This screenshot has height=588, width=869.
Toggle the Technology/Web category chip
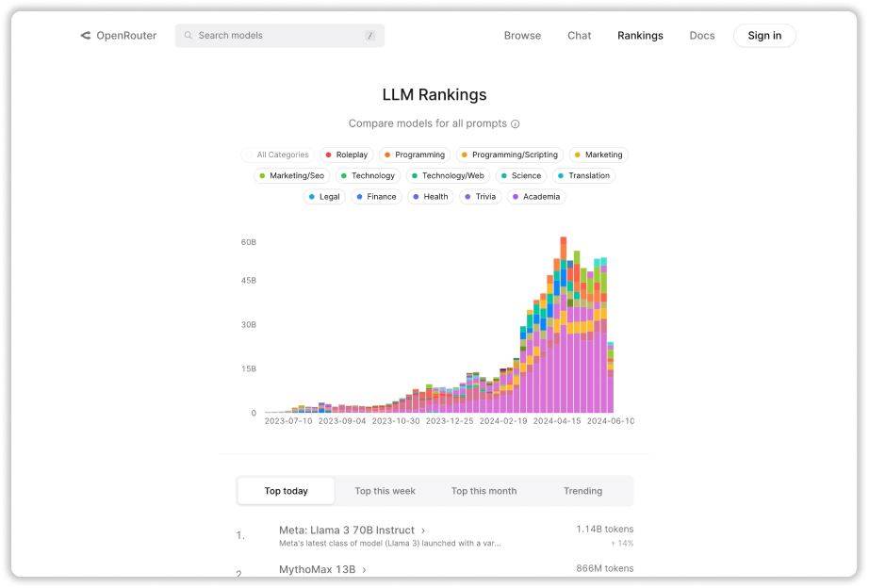pos(448,175)
